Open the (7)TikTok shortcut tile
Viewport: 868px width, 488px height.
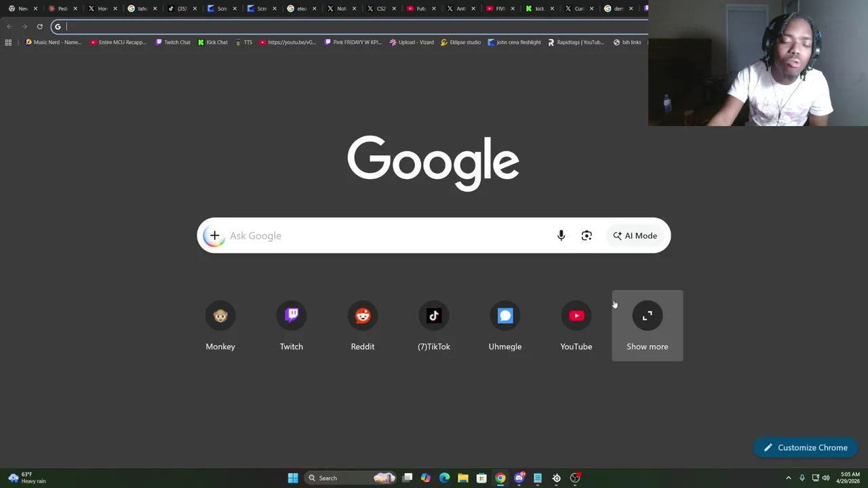(434, 326)
